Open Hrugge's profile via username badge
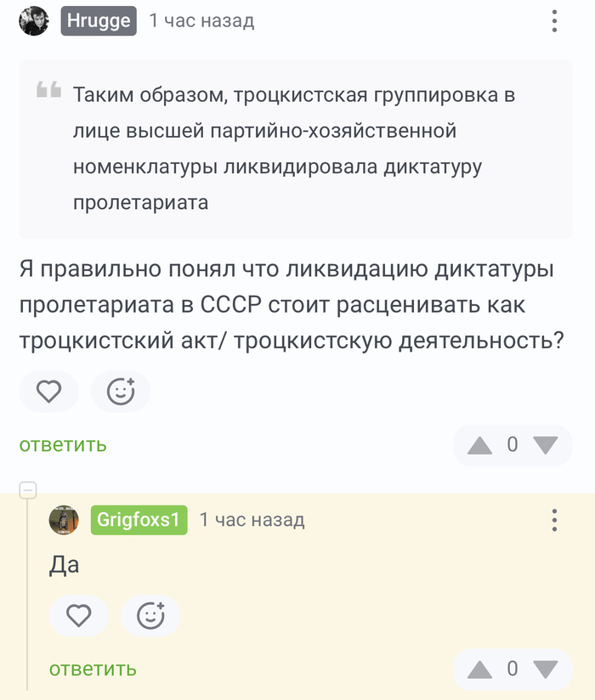The width and height of the screenshot is (595, 700). coord(99,21)
